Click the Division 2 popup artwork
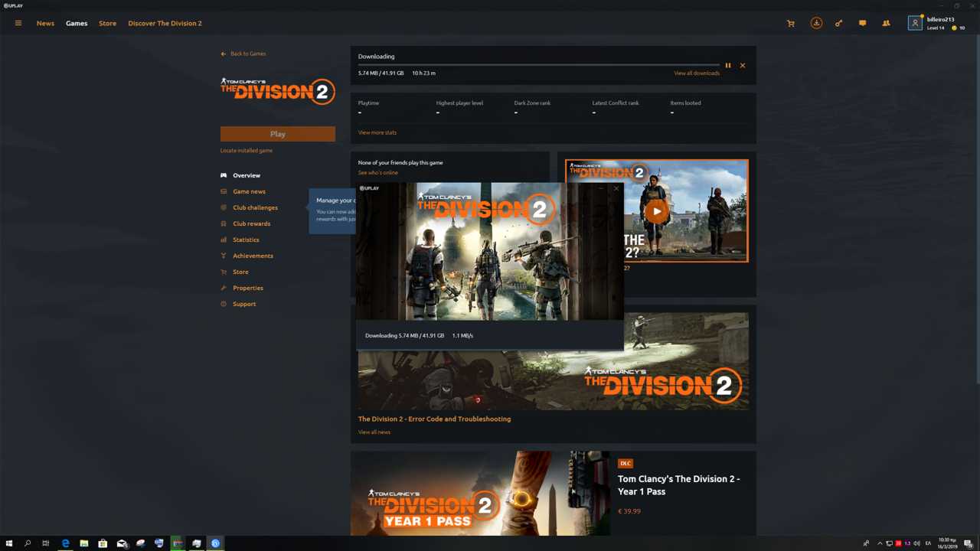 [490, 251]
